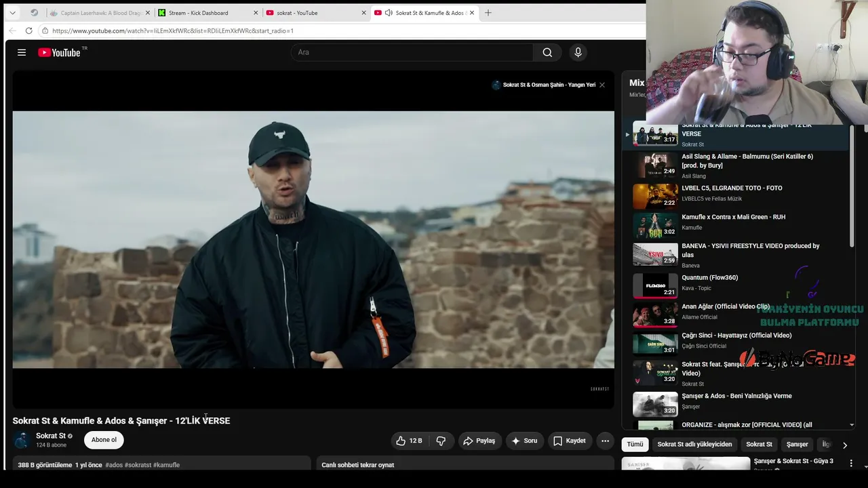Open 'Quantum (Flow360)' playlist title

click(x=710, y=277)
